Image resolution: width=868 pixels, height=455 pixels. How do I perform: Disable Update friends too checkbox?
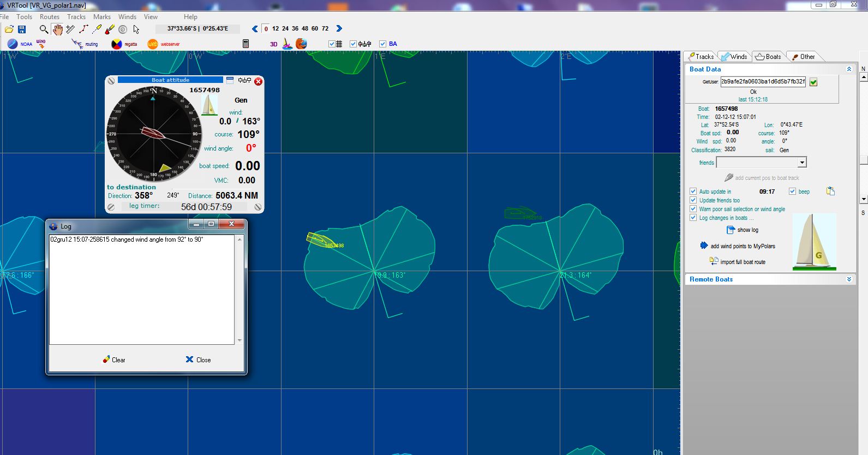coord(693,200)
